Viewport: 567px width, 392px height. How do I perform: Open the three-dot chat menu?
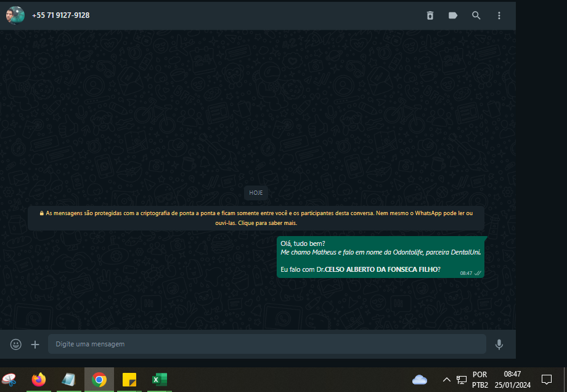[499, 15]
